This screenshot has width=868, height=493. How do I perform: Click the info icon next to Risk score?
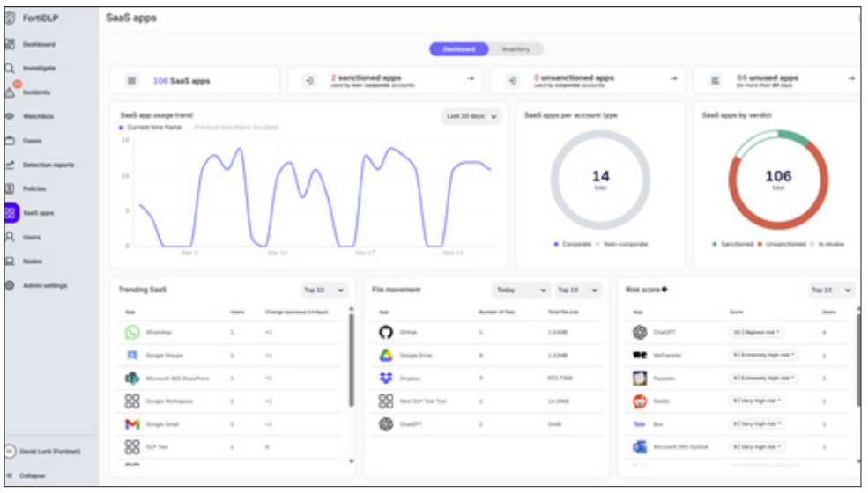[x=664, y=289]
